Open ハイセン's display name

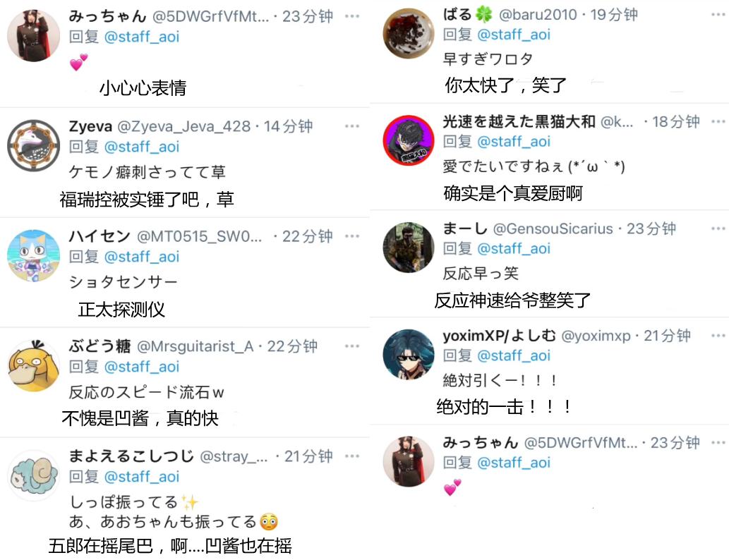100,236
